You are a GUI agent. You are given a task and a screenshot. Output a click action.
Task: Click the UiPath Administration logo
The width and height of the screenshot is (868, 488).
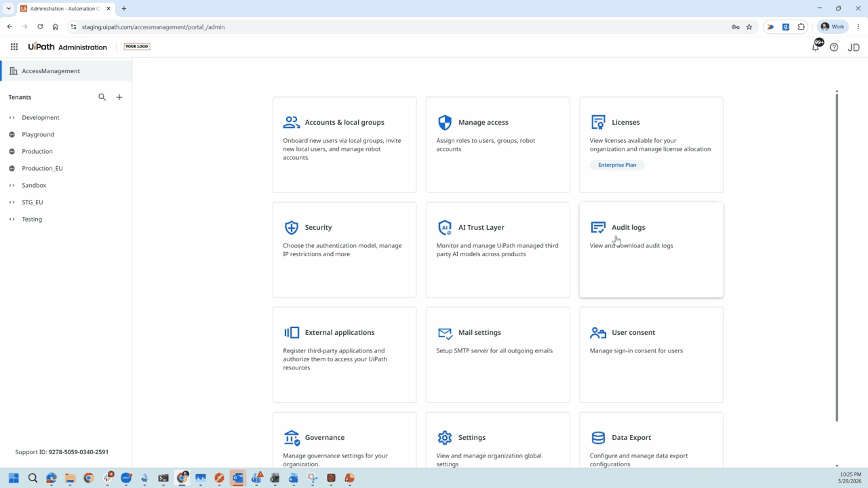(68, 47)
